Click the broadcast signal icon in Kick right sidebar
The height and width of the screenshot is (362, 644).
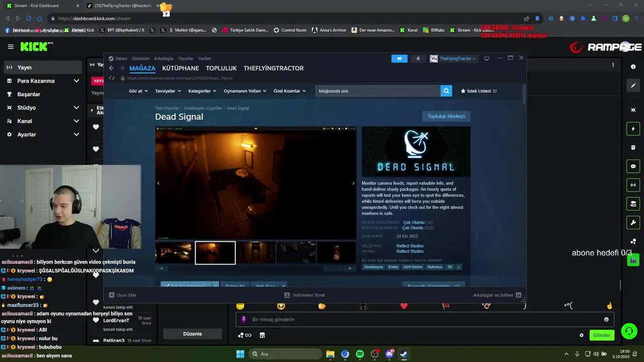[x=633, y=185]
